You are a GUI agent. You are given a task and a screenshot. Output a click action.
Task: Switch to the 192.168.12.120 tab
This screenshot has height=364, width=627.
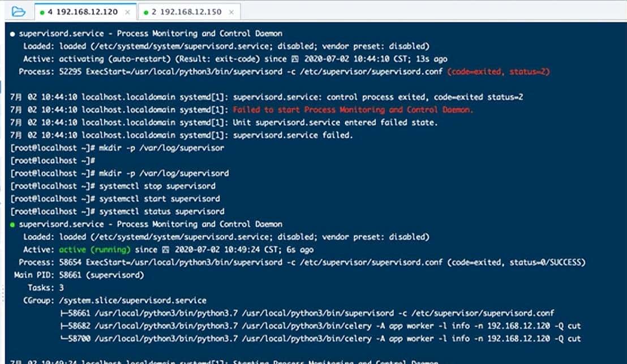click(x=86, y=12)
